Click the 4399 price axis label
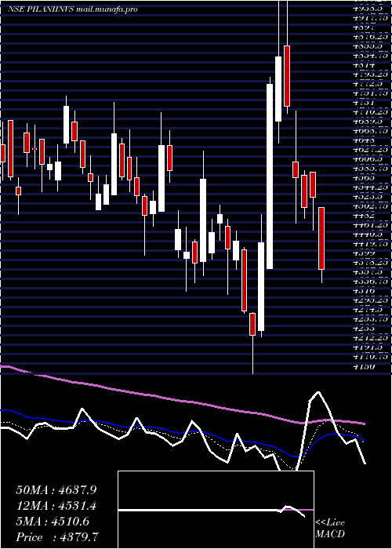This screenshot has width=392, height=549. (364, 253)
